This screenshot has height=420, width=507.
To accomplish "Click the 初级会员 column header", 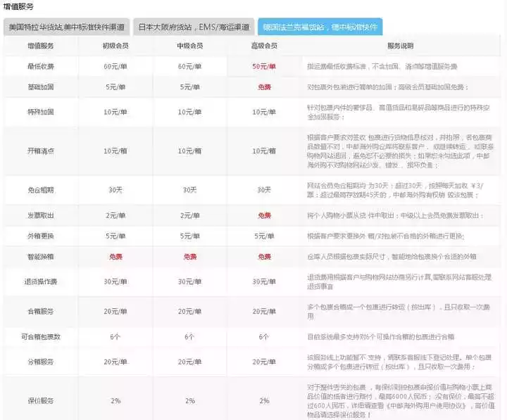I will click(x=115, y=46).
